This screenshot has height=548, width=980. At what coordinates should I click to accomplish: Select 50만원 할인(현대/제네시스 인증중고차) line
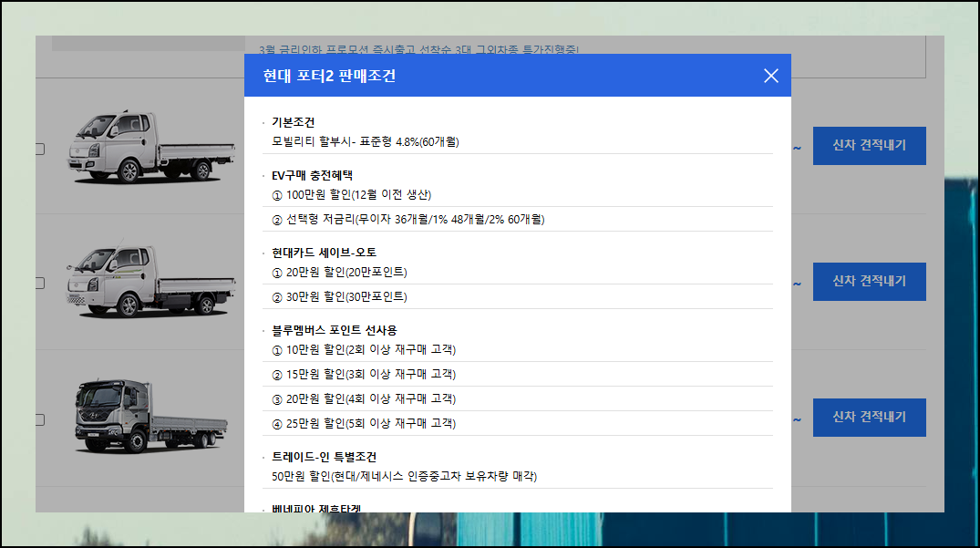click(x=405, y=476)
